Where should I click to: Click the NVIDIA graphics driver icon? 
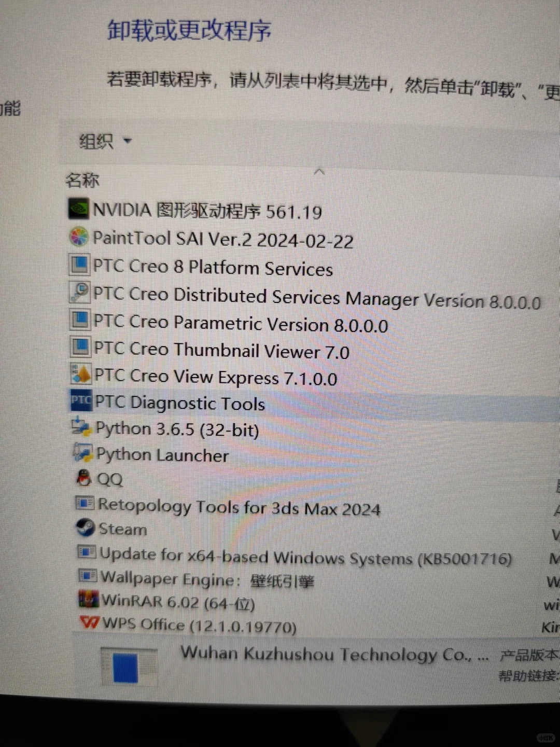(x=78, y=209)
